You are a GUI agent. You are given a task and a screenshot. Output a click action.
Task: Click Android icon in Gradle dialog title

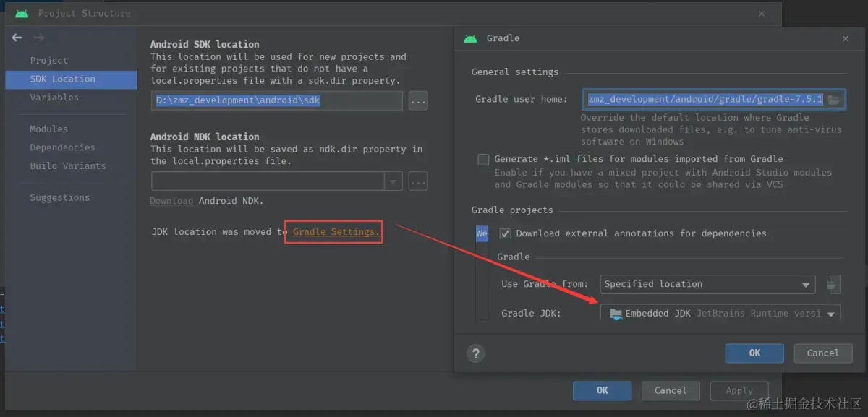pos(471,38)
